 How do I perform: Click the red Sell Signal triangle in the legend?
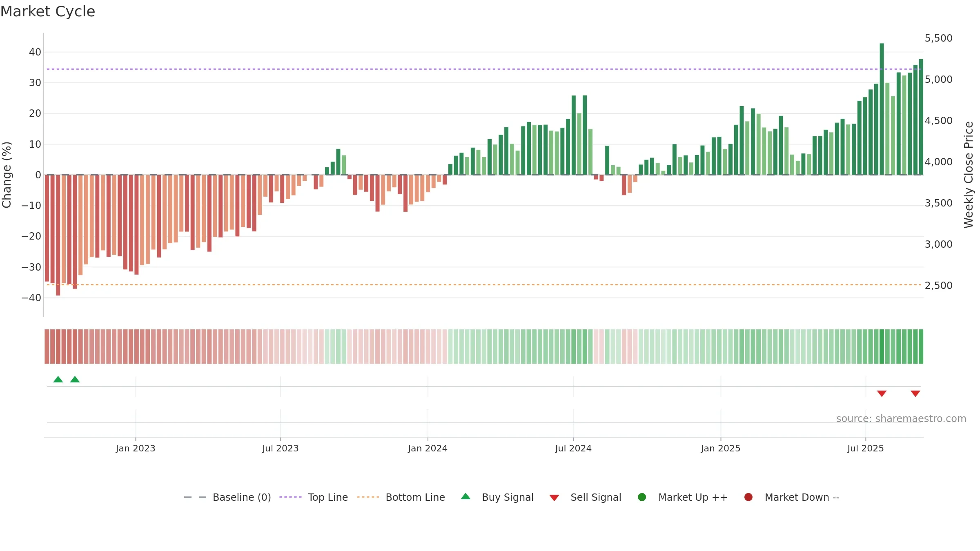(x=554, y=498)
